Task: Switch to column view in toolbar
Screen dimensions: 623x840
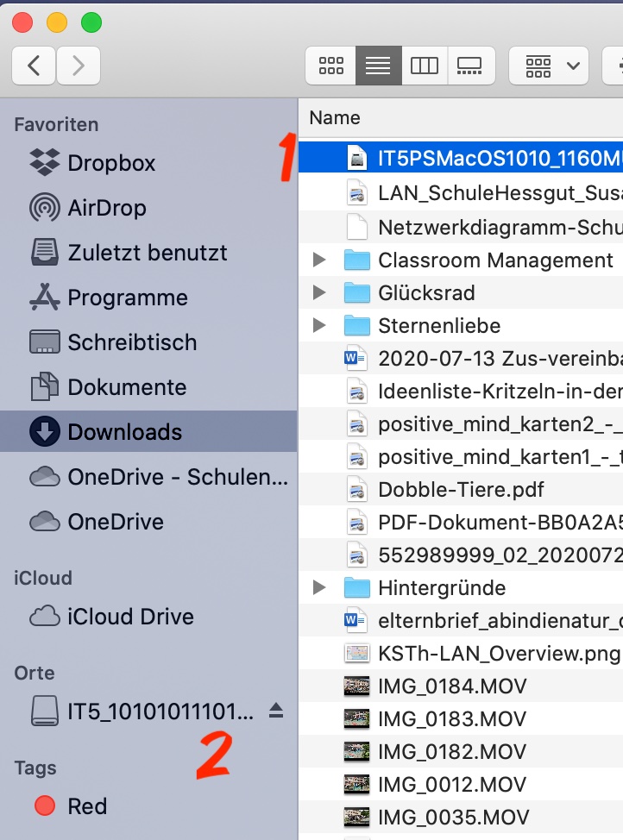Action: [425, 66]
